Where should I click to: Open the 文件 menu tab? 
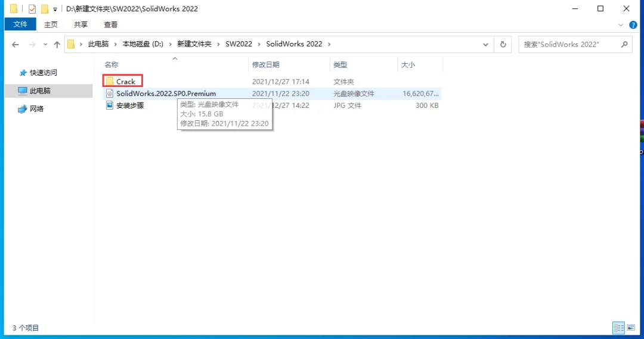pos(20,24)
